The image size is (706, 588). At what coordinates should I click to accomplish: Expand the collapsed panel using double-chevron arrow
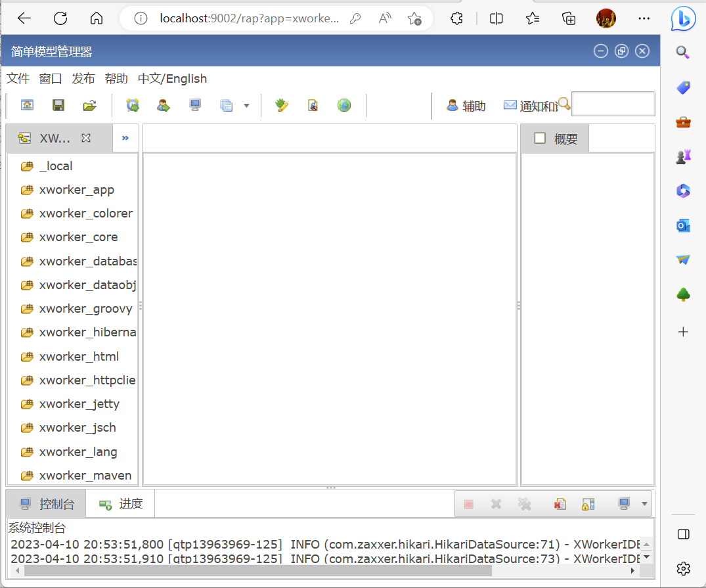pyautogui.click(x=125, y=138)
